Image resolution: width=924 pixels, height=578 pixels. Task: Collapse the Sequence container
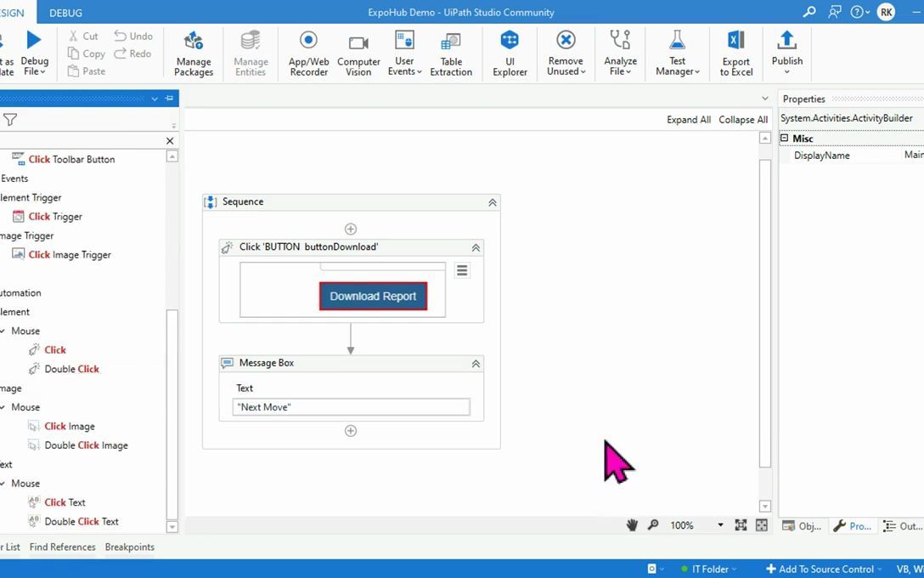(x=492, y=202)
